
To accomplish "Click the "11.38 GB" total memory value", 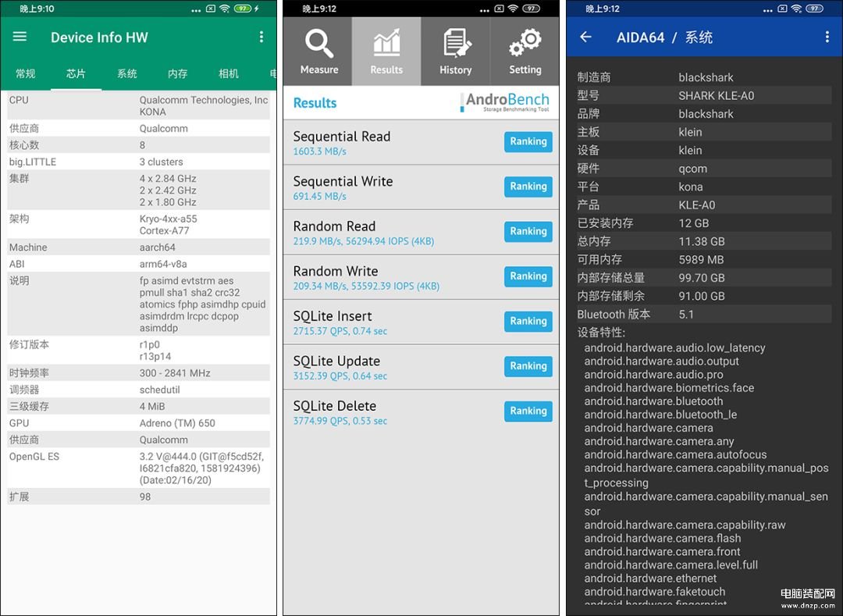I will tap(702, 241).
